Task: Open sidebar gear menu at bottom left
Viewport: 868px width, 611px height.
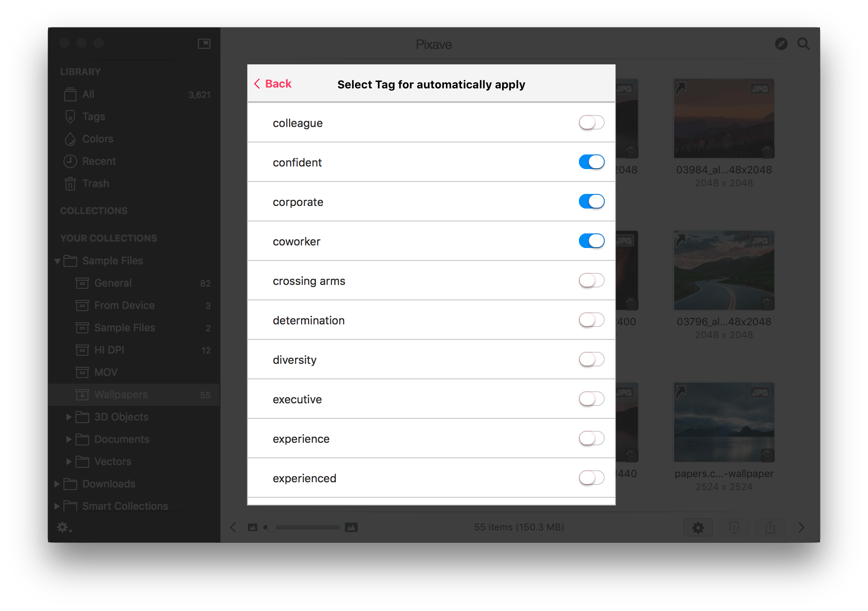Action: [64, 527]
